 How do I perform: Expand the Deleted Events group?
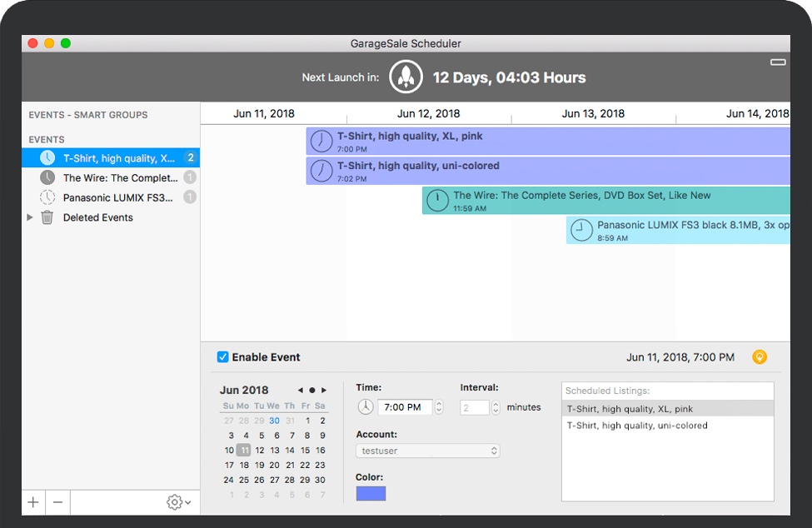(31, 217)
